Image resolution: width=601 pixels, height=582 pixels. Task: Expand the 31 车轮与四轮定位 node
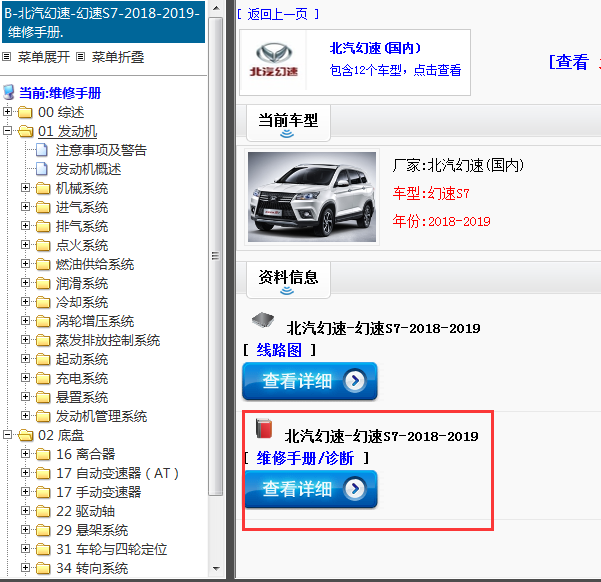[x=25, y=548]
